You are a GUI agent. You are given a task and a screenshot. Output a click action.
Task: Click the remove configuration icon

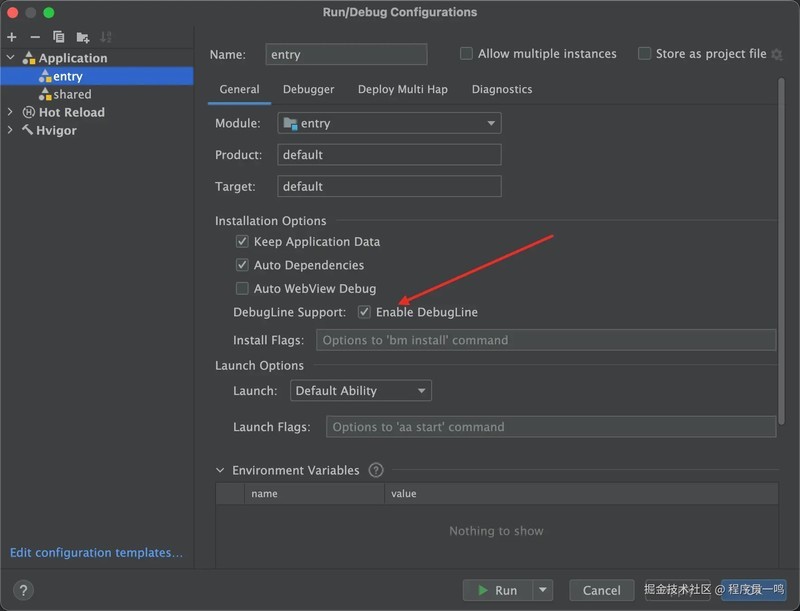click(33, 38)
